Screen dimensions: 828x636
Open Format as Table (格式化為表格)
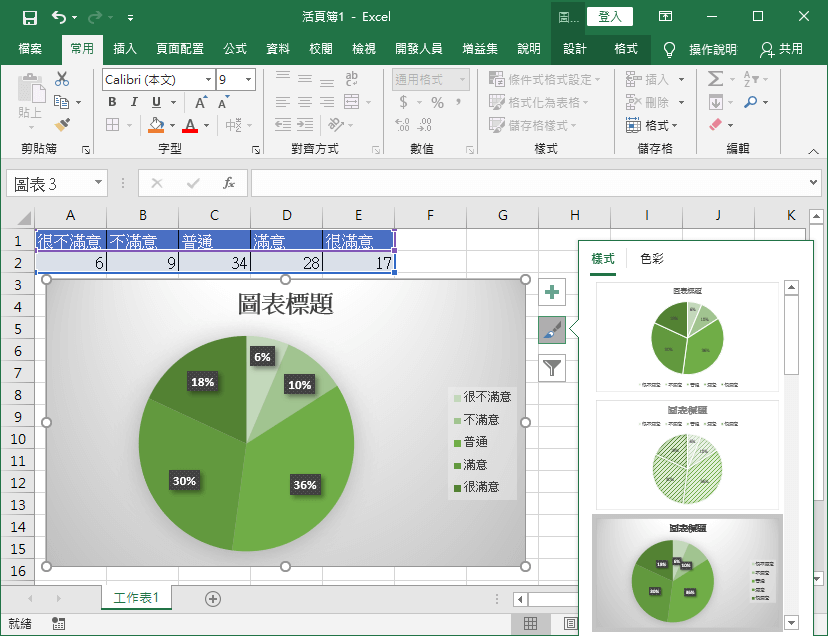[538, 102]
